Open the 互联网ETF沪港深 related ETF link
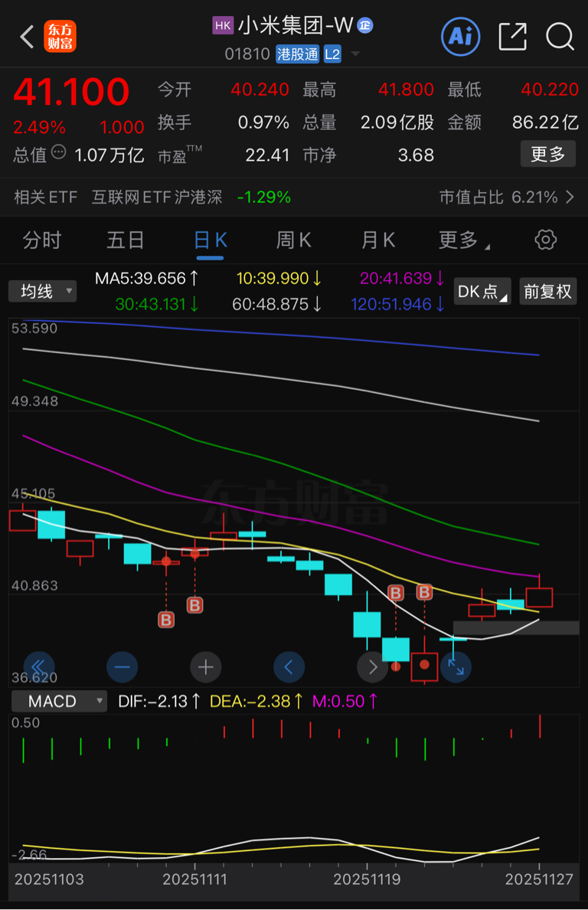588x910 pixels. tap(156, 198)
